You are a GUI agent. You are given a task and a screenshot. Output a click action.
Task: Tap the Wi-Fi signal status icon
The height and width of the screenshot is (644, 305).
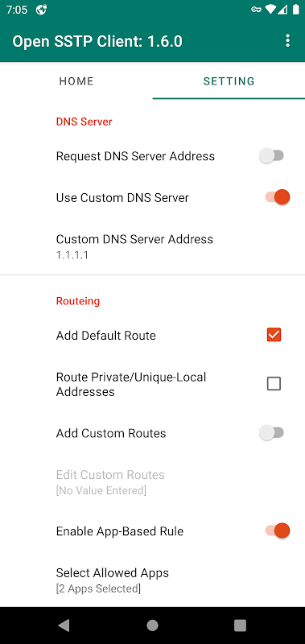click(x=270, y=10)
